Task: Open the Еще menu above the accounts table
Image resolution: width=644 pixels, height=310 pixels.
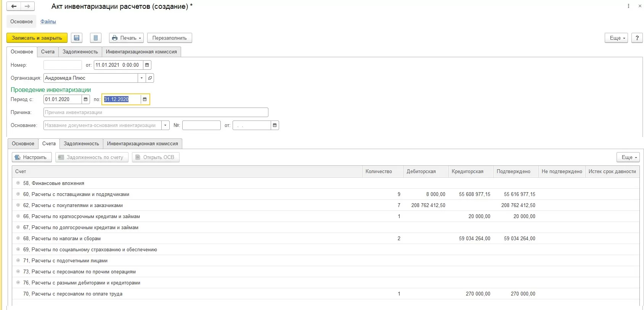Action: coord(628,157)
